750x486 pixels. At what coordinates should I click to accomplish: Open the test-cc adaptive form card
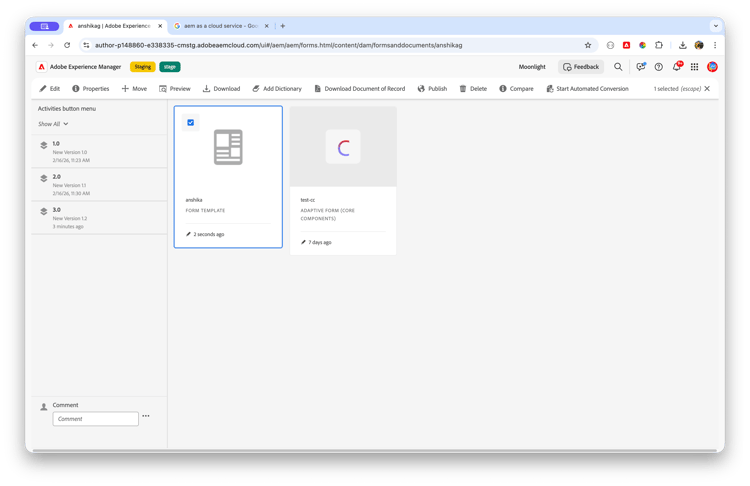343,180
